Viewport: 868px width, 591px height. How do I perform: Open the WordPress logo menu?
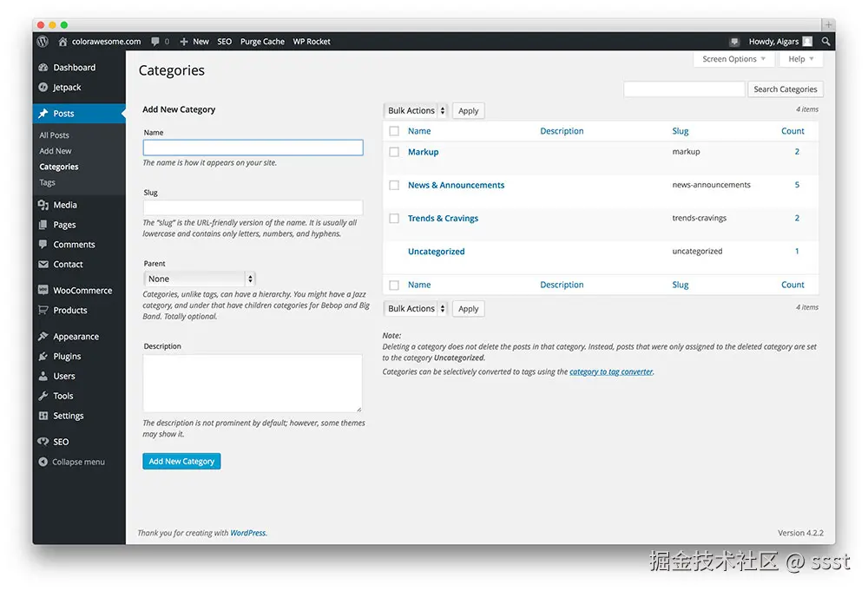click(43, 42)
